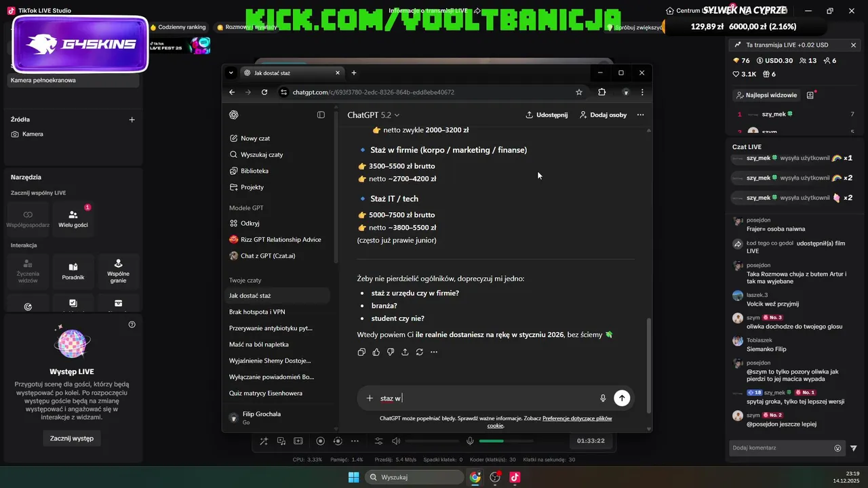Expand the browser tab search dropdown
Viewport: 868px width, 488px height.
(x=231, y=73)
